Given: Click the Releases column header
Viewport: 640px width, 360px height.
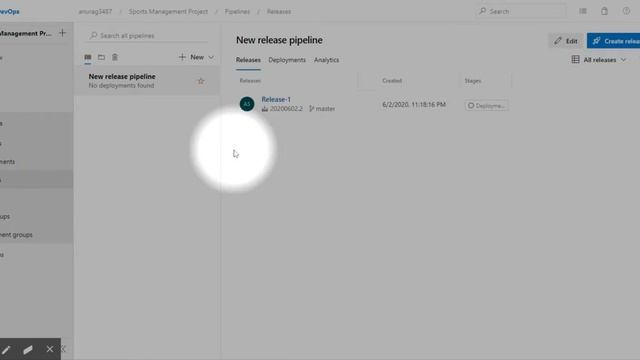Looking at the screenshot, I should (250, 81).
